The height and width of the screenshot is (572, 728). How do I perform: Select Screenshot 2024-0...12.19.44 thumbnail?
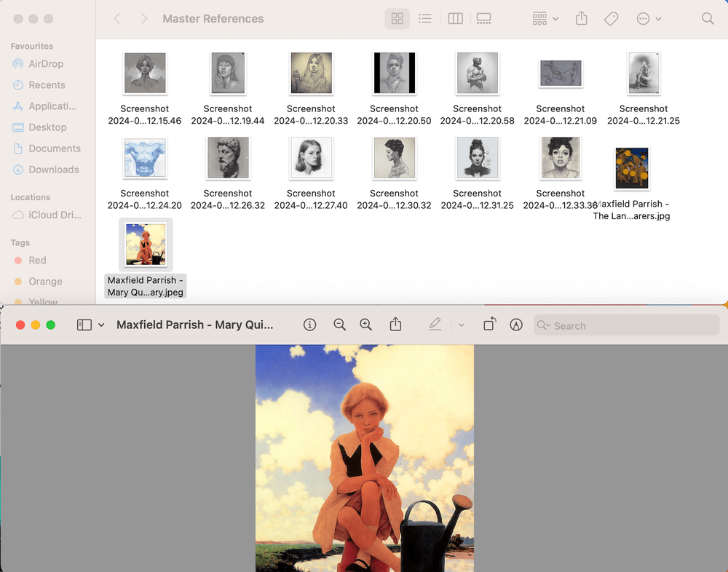coord(228,73)
